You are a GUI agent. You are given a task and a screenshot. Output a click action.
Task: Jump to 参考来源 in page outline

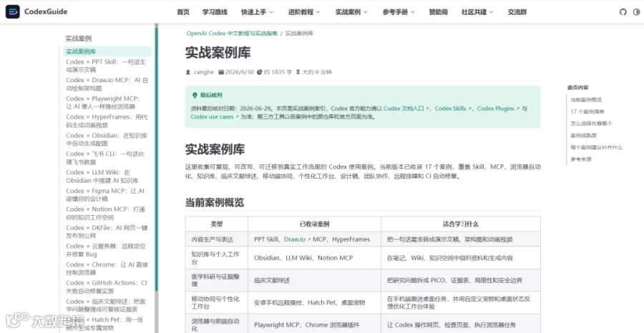click(x=581, y=159)
